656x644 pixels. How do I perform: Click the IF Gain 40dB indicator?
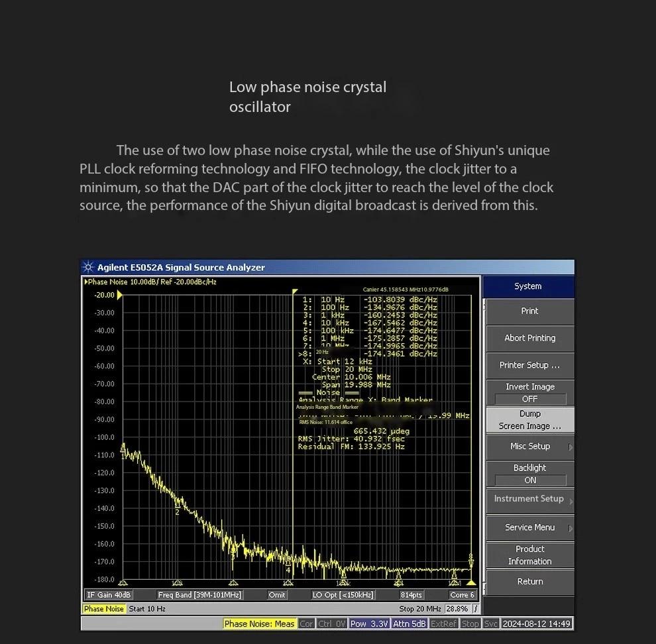click(109, 595)
